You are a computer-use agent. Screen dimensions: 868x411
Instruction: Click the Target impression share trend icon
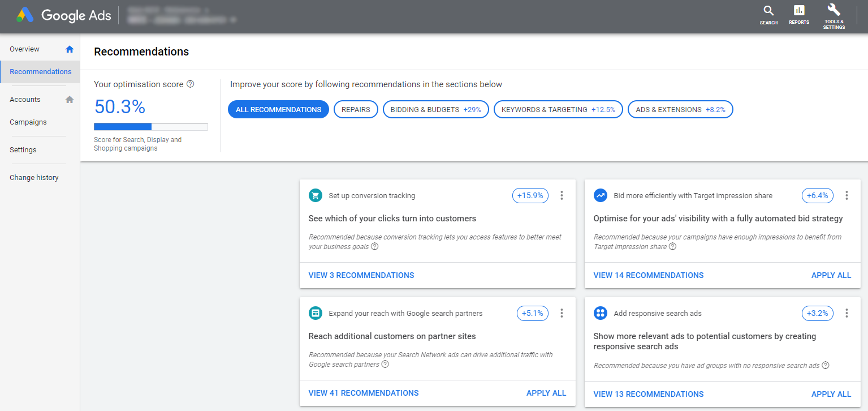[x=600, y=195]
